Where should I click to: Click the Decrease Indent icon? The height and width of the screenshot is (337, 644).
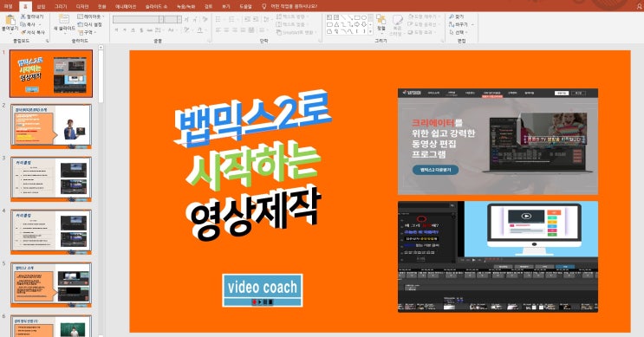pyautogui.click(x=246, y=19)
